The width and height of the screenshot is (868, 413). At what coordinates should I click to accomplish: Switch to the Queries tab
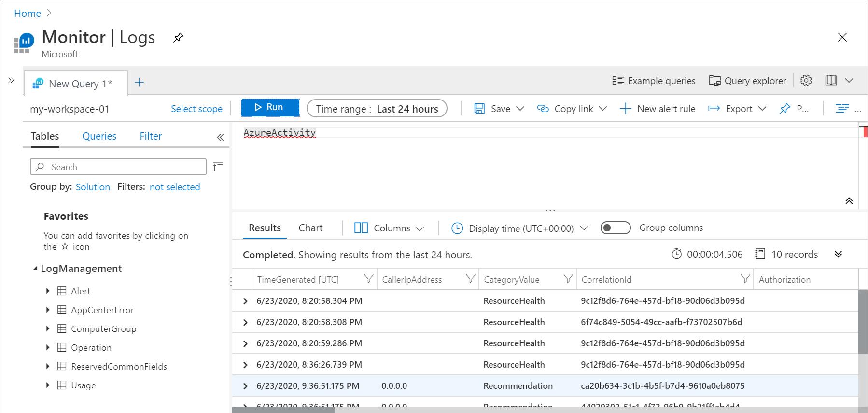click(x=99, y=136)
